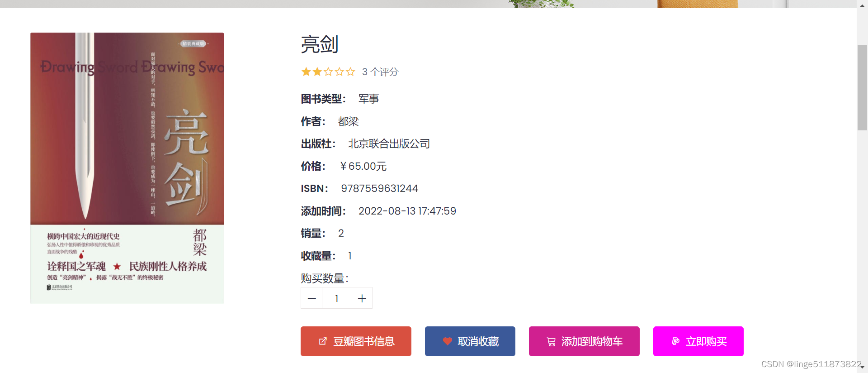
Task: Click the vertical page scrollbar thumb
Action: coord(862,88)
